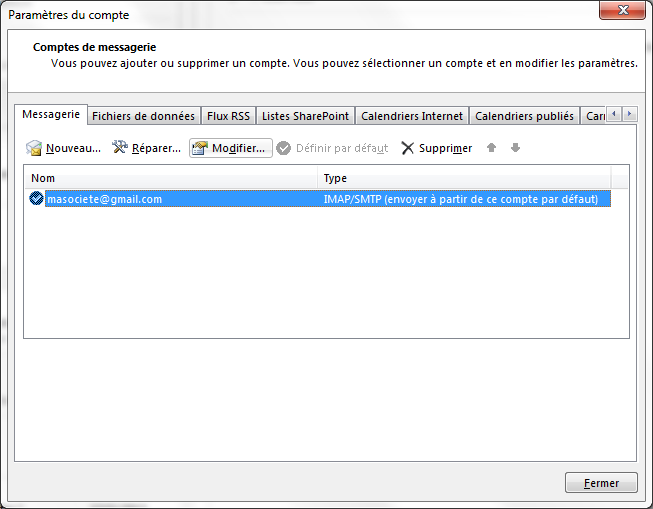
Task: Sort by the Nom column header
Action: point(171,178)
